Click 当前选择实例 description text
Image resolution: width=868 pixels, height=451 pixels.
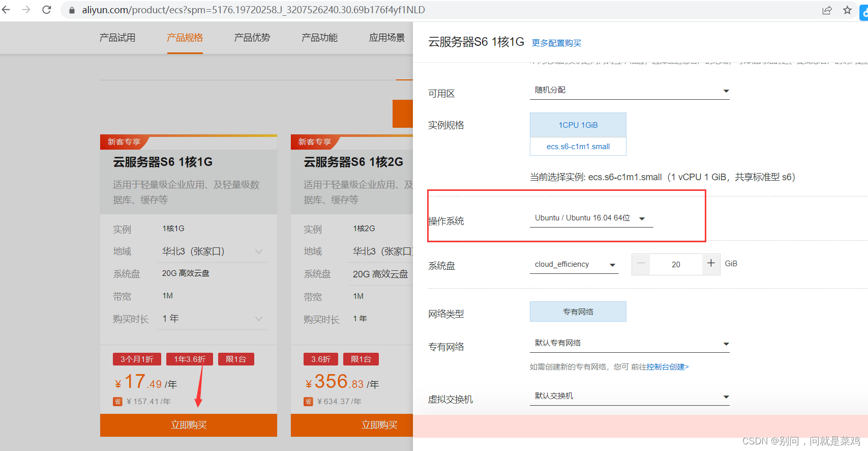663,177
